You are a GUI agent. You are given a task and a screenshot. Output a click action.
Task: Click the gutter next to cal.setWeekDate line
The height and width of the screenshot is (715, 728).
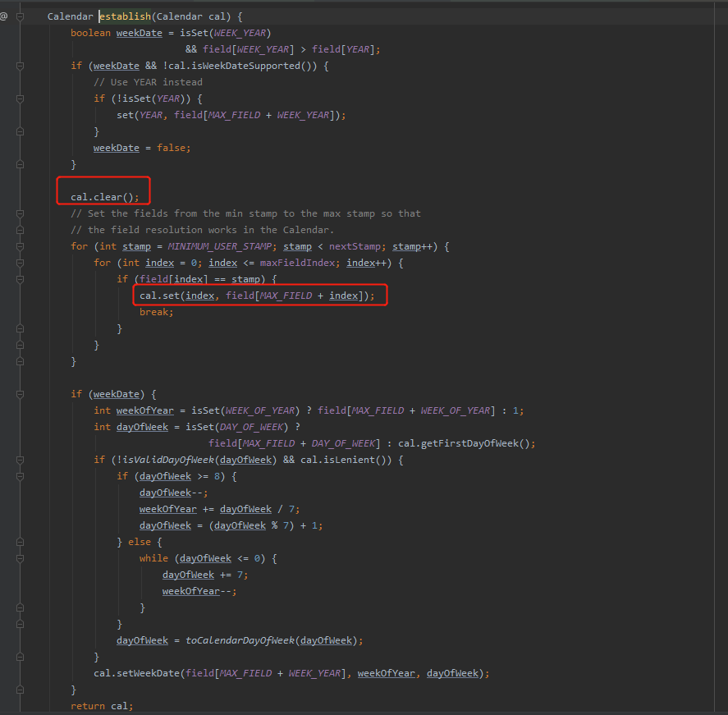pos(7,672)
